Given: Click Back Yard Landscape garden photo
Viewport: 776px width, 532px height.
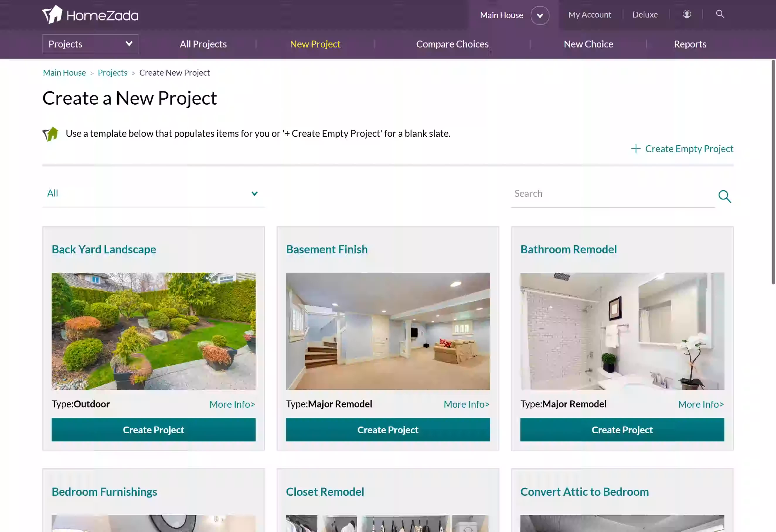Looking at the screenshot, I should point(154,331).
